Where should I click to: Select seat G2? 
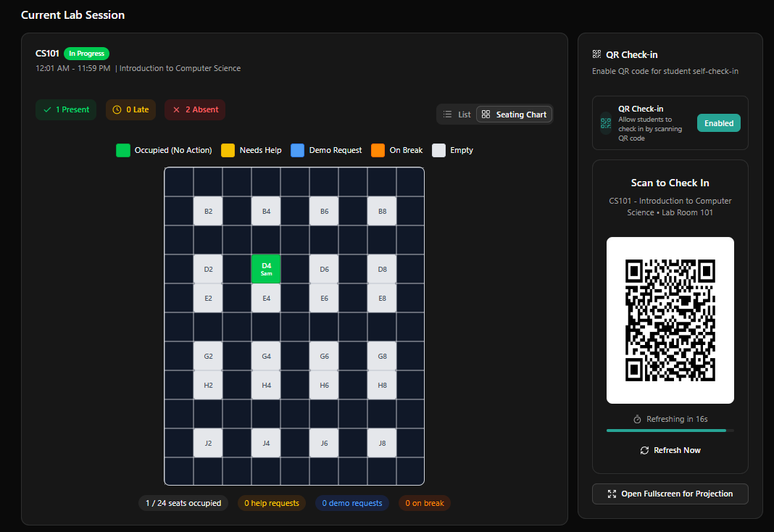pos(208,356)
